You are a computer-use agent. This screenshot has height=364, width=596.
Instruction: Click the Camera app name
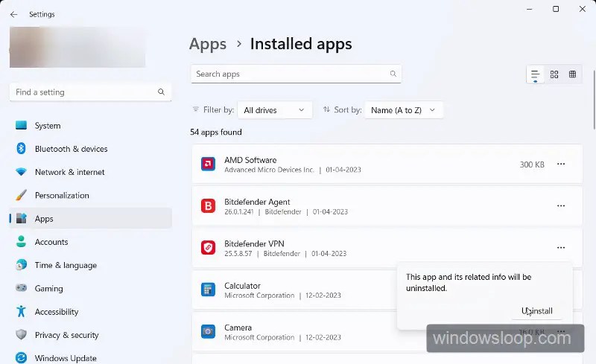click(238, 328)
